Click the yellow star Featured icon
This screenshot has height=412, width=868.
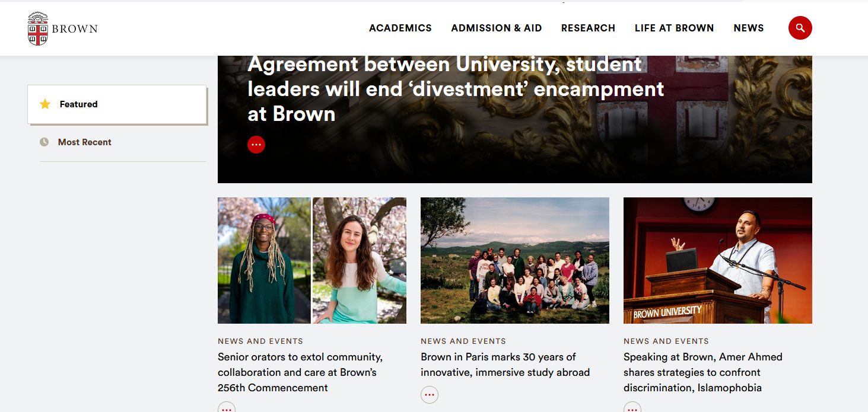[45, 104]
